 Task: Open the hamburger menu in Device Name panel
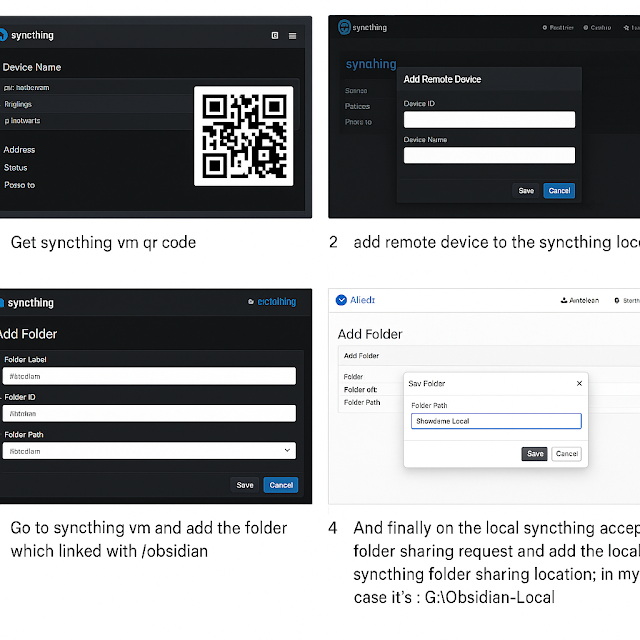point(293,36)
